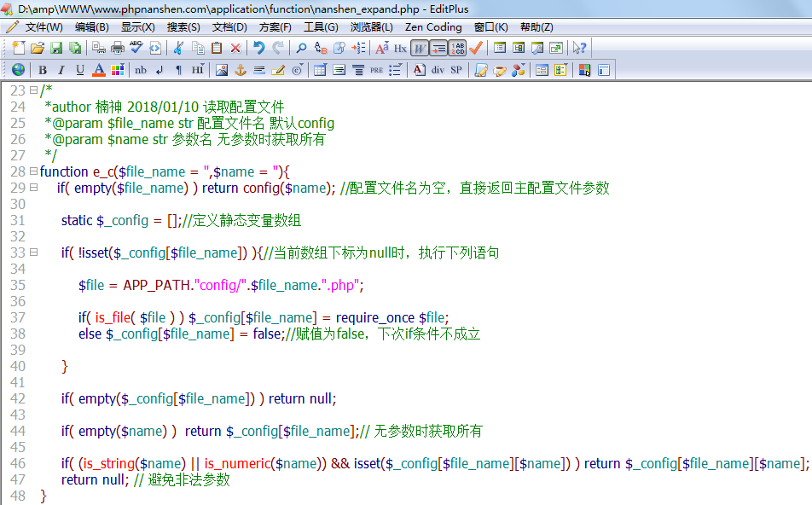Screen dimensions: 812x505
Task: Open Print Preview from the toolbar
Action: 98,48
